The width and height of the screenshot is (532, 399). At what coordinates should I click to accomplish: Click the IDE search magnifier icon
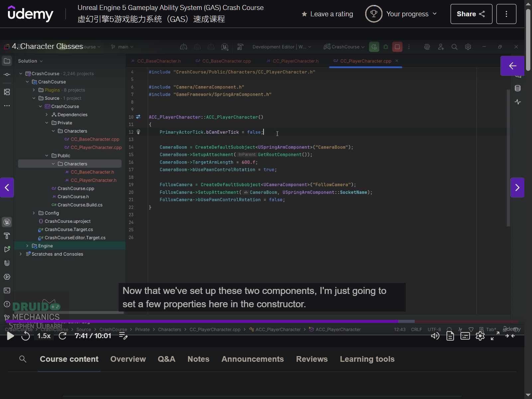coord(454,47)
